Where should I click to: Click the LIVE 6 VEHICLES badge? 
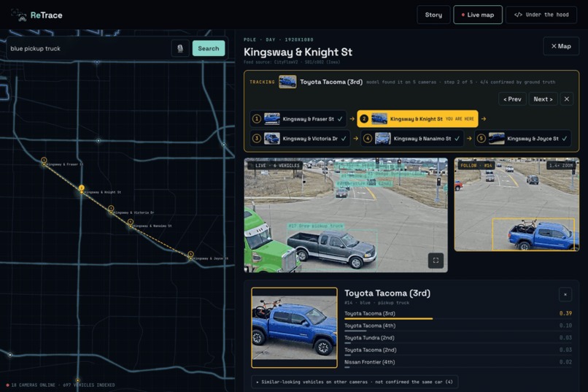(x=277, y=166)
